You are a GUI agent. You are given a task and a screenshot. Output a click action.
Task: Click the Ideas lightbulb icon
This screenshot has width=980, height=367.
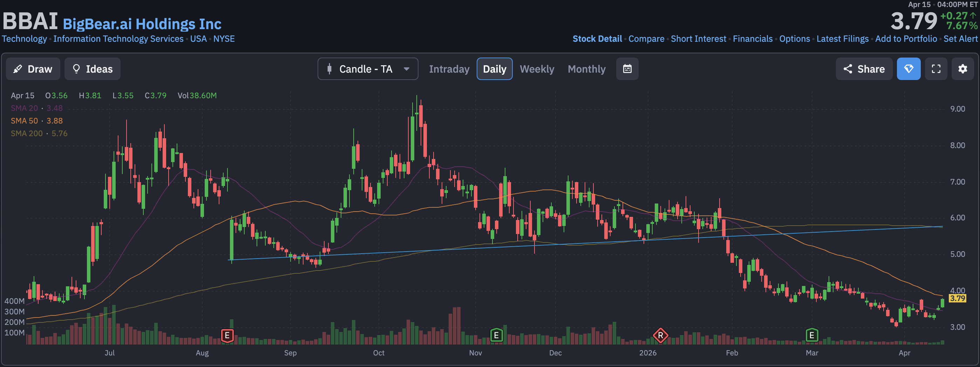tap(76, 69)
